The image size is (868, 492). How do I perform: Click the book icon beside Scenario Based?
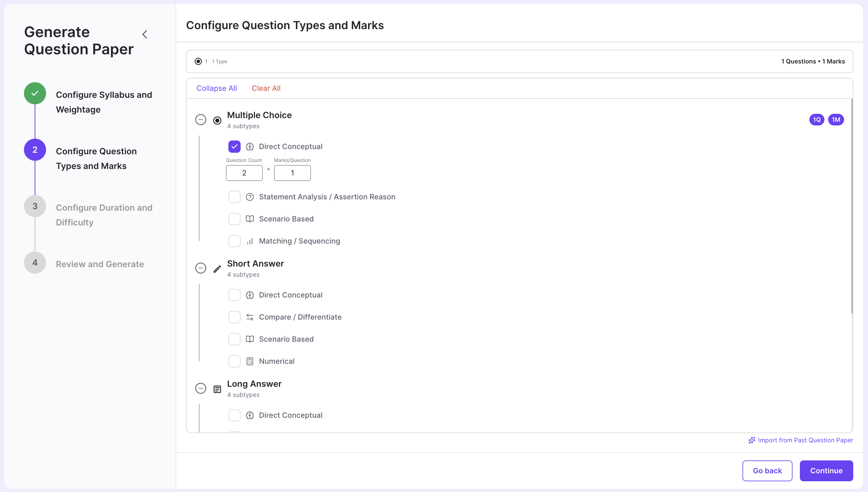(250, 219)
